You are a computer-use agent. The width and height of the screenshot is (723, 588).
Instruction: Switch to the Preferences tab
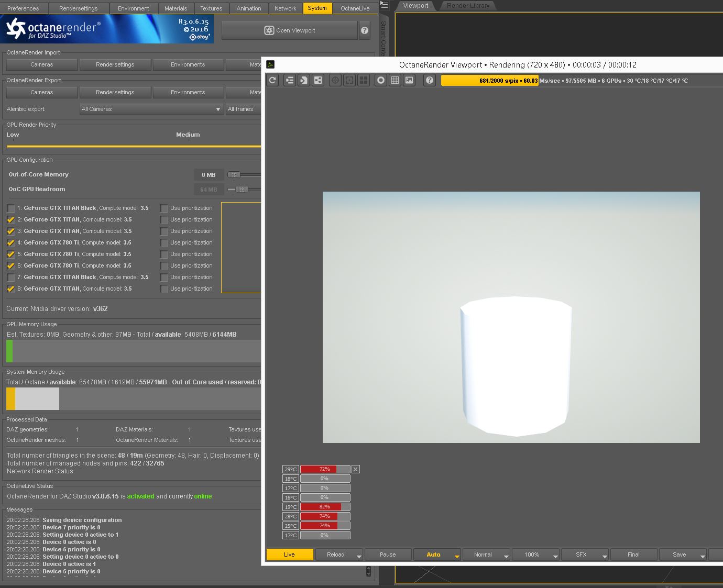[24, 8]
